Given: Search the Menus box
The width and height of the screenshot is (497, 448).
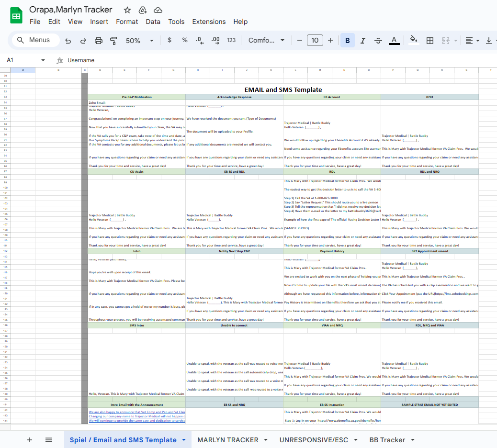Looking at the screenshot, I should (36, 40).
